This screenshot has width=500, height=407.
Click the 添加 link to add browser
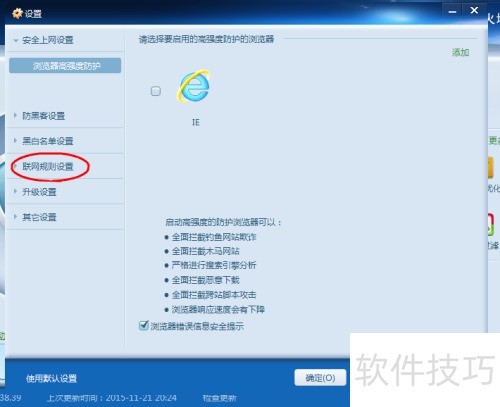[460, 52]
